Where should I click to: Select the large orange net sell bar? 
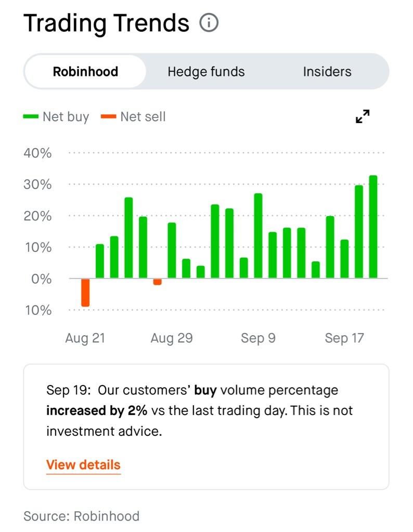85,292
